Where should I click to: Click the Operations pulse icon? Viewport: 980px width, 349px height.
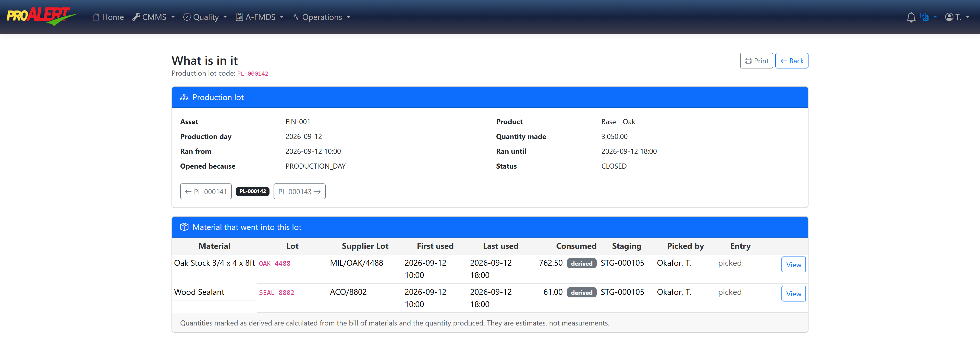coord(296,17)
